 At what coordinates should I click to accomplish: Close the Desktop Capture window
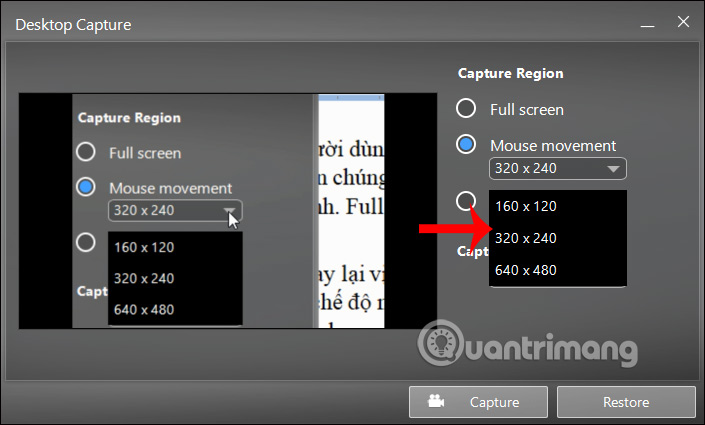pyautogui.click(x=683, y=22)
